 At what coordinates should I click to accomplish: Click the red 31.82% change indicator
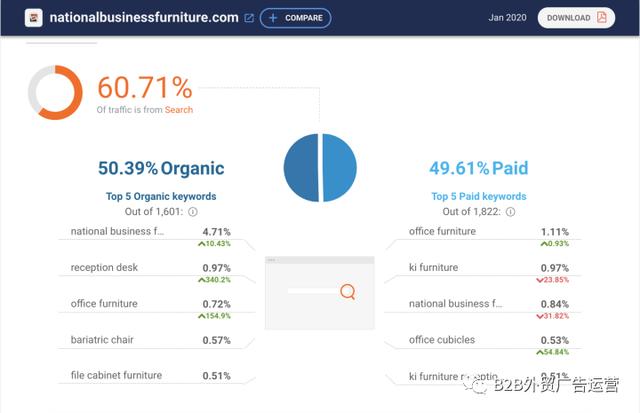[x=553, y=316]
